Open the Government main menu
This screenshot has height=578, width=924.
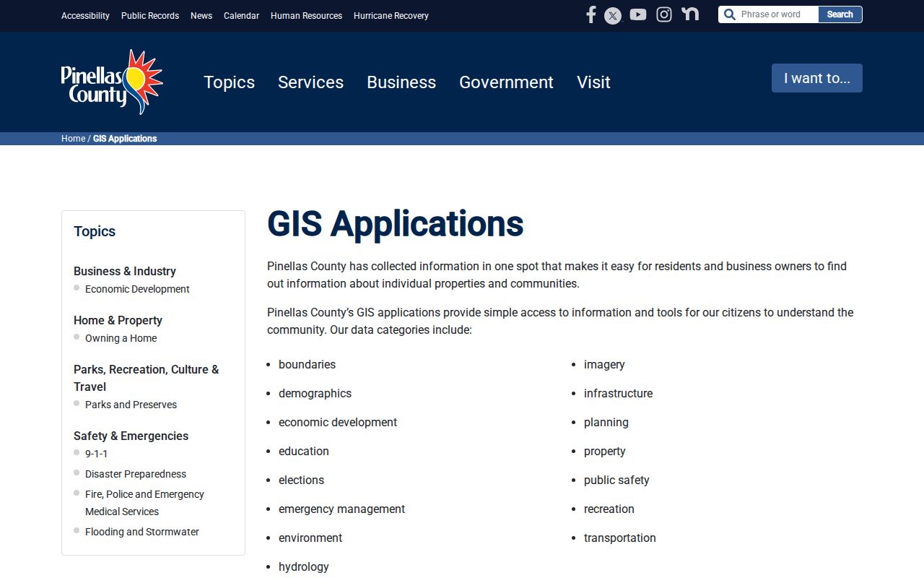506,82
